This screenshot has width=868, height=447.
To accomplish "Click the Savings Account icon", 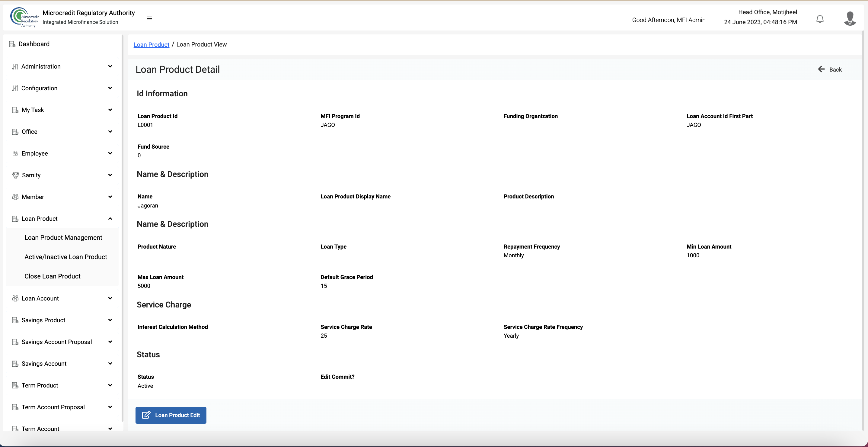I will pyautogui.click(x=15, y=364).
